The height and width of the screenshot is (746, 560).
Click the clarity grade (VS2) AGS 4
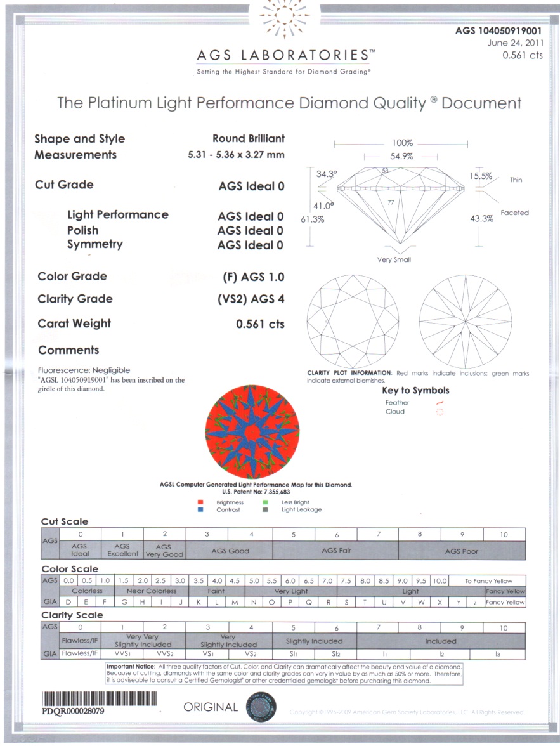point(251,299)
